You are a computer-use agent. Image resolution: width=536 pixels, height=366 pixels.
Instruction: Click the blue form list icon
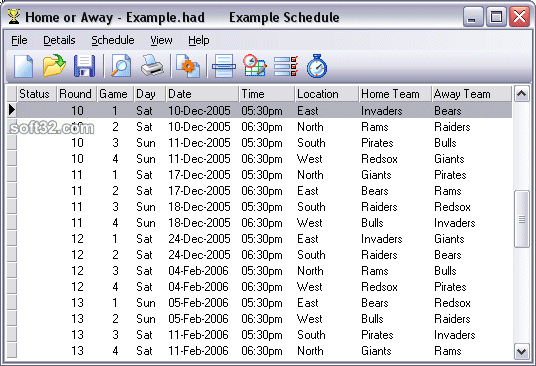click(x=224, y=66)
